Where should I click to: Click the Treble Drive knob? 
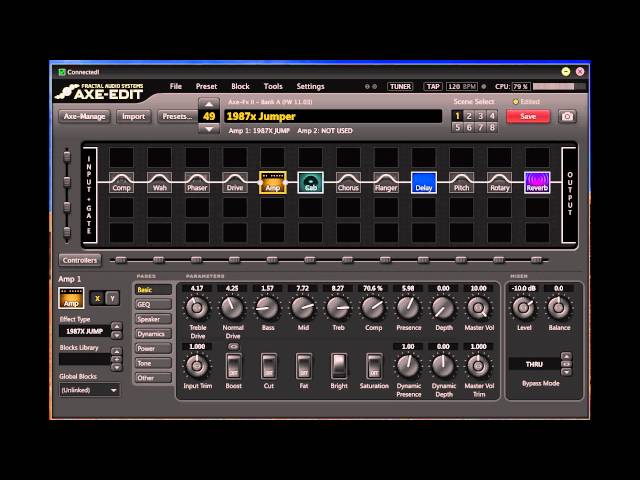(x=197, y=308)
